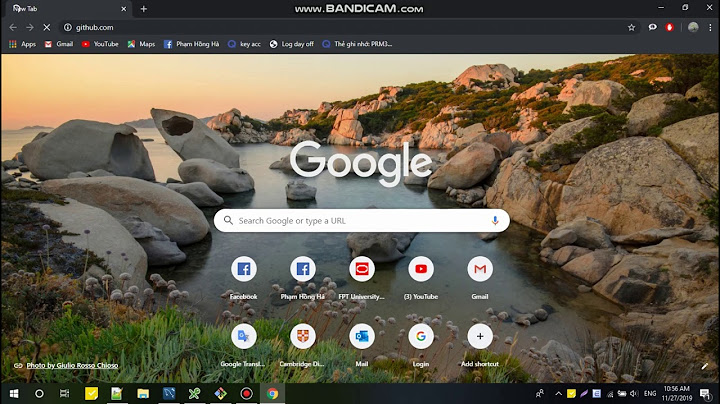
Task: Click the Chrome icon on the taskbar
Action: point(272,393)
